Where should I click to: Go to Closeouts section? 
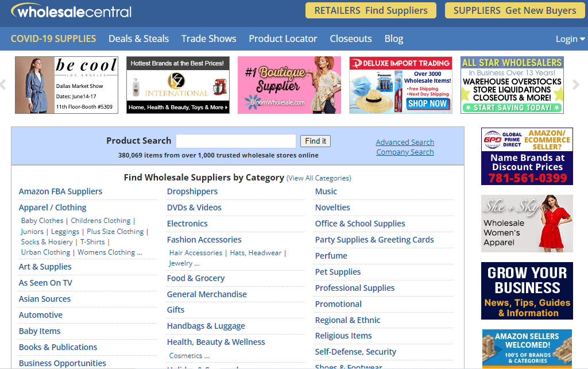[x=351, y=39]
